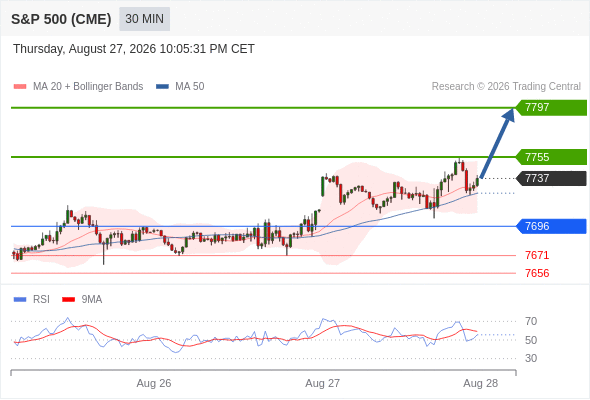Click the red 9MA legend swatch
The image size is (590, 400).
[68, 300]
